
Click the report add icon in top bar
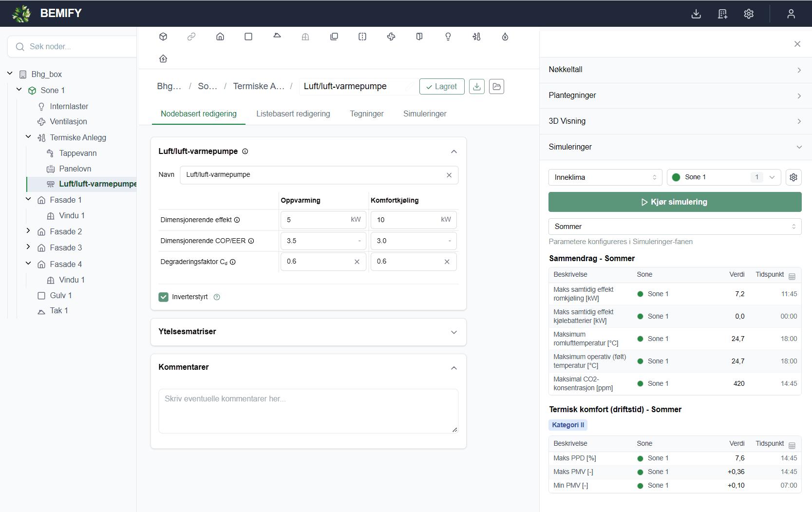click(722, 14)
